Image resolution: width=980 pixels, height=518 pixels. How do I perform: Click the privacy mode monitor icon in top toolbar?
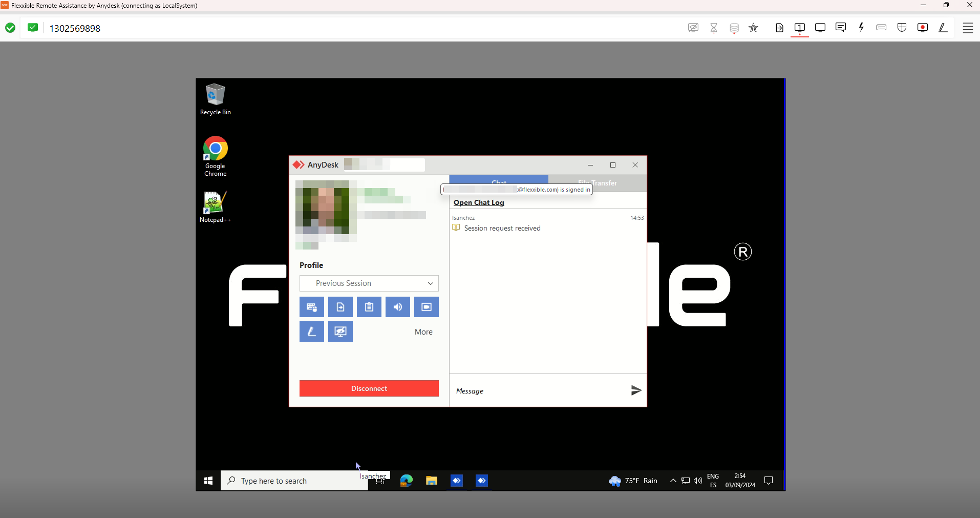(693, 28)
